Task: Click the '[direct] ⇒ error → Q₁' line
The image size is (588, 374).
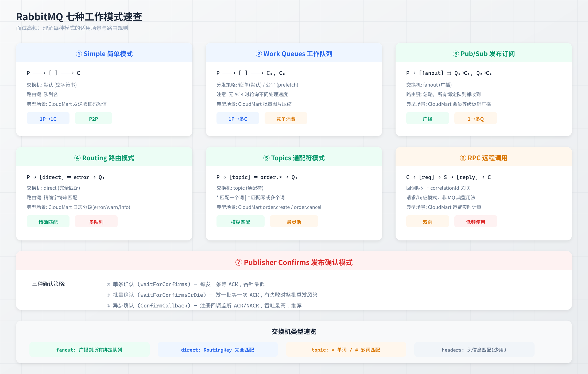Action: click(65, 177)
